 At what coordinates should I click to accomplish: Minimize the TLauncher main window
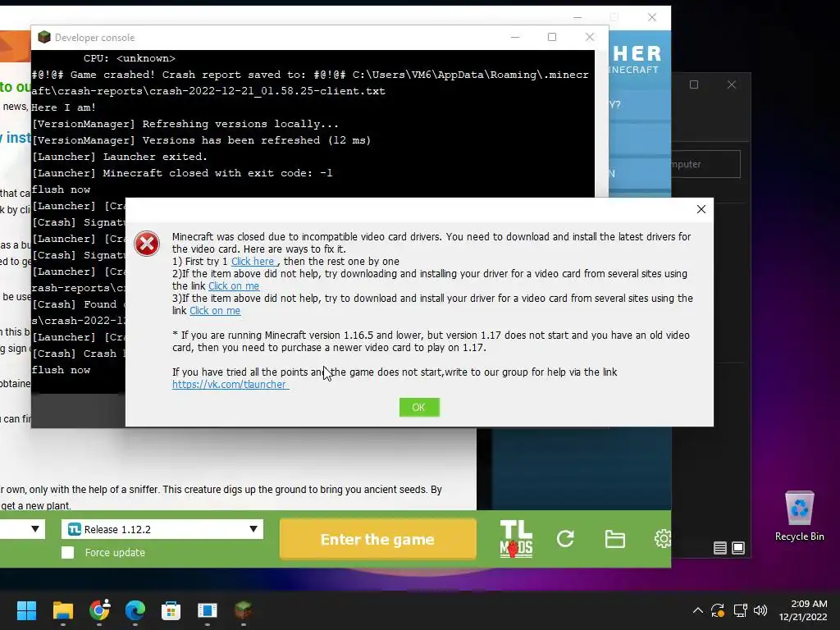[577, 18]
